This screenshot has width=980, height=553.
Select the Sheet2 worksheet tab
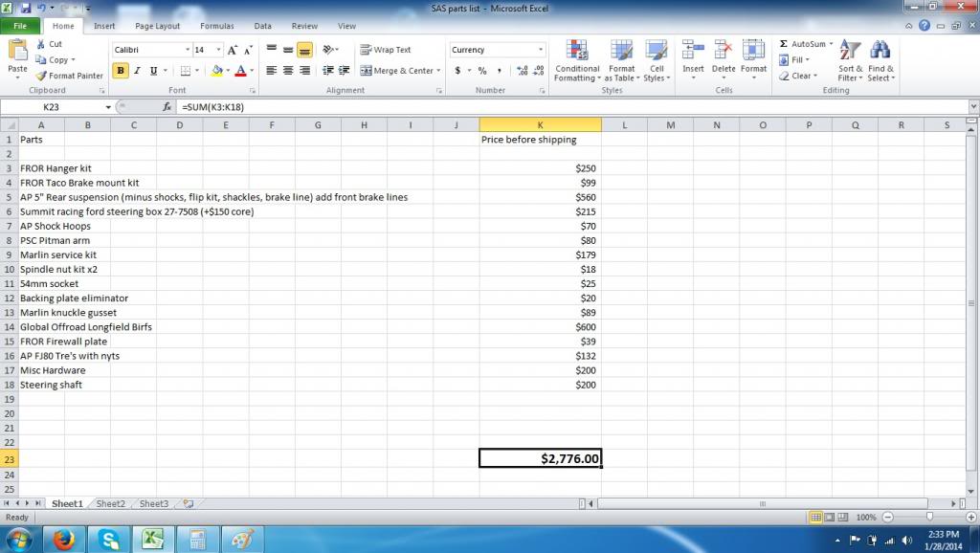coord(111,503)
